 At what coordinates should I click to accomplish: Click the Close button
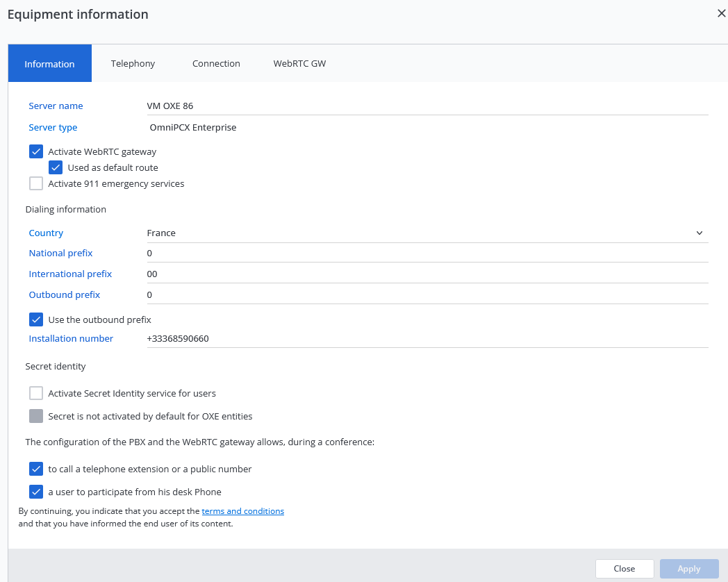[624, 569]
